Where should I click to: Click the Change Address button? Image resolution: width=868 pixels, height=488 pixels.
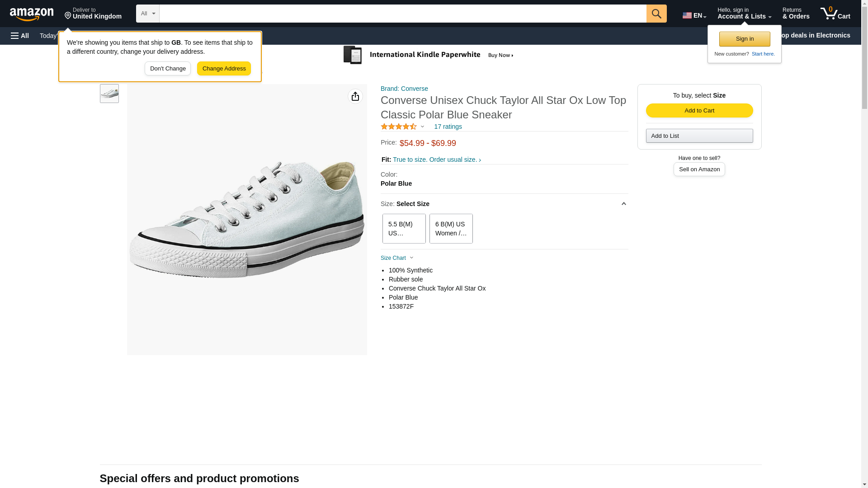224,69
